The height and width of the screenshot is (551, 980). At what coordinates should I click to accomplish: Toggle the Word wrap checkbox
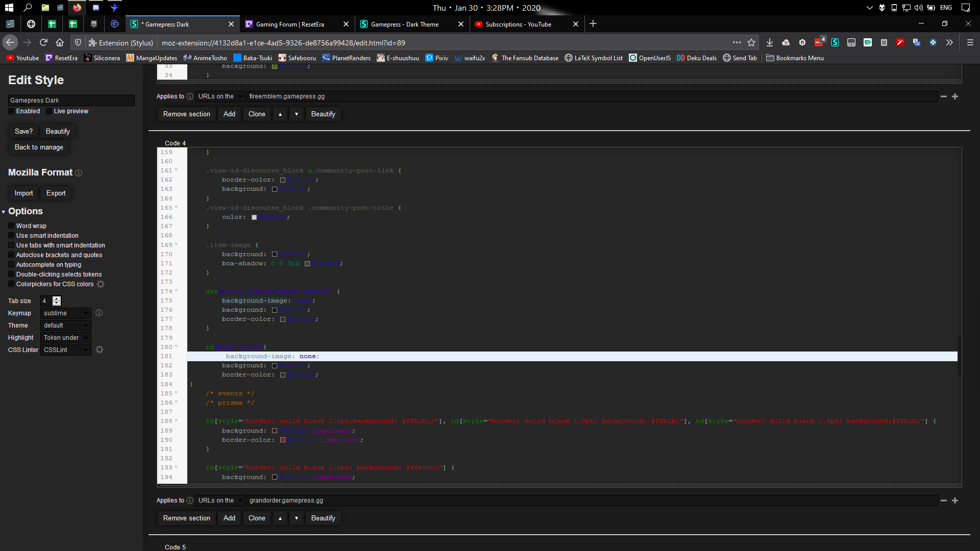coord(11,226)
